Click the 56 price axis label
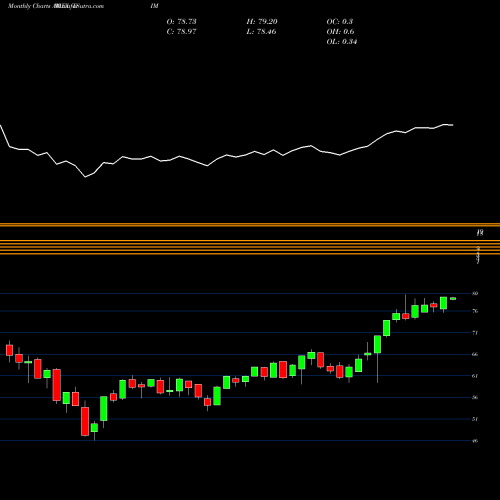The image size is (500, 500). tap(475, 397)
